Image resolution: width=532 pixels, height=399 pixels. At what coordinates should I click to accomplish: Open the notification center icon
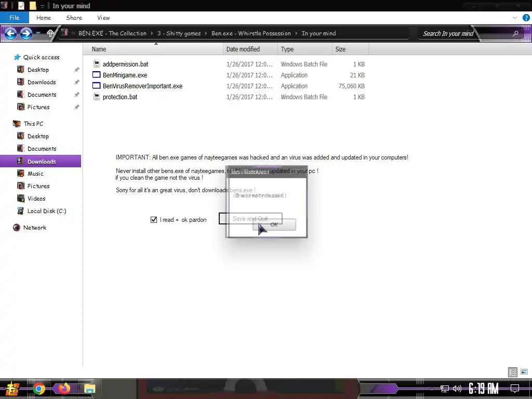515,389
